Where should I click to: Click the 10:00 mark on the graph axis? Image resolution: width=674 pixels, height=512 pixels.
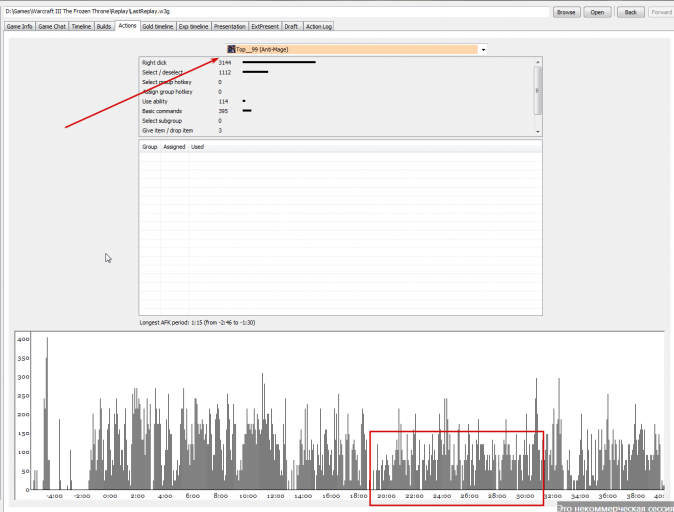248,496
